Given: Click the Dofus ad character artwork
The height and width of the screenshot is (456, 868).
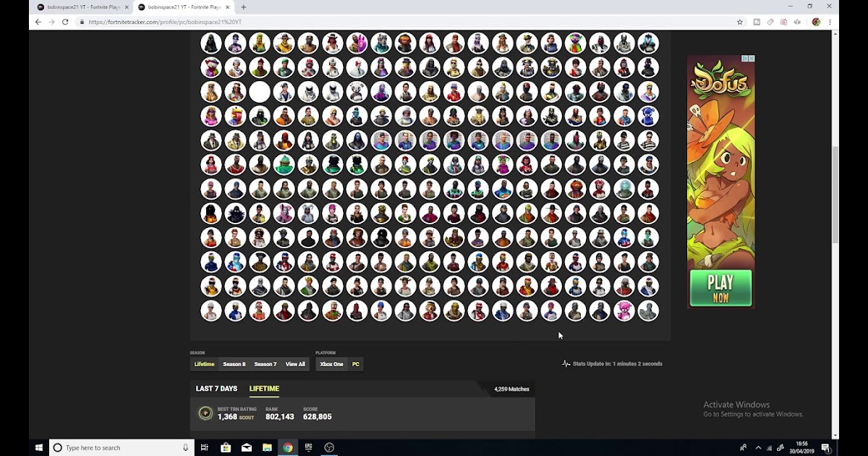Looking at the screenshot, I should tap(720, 181).
